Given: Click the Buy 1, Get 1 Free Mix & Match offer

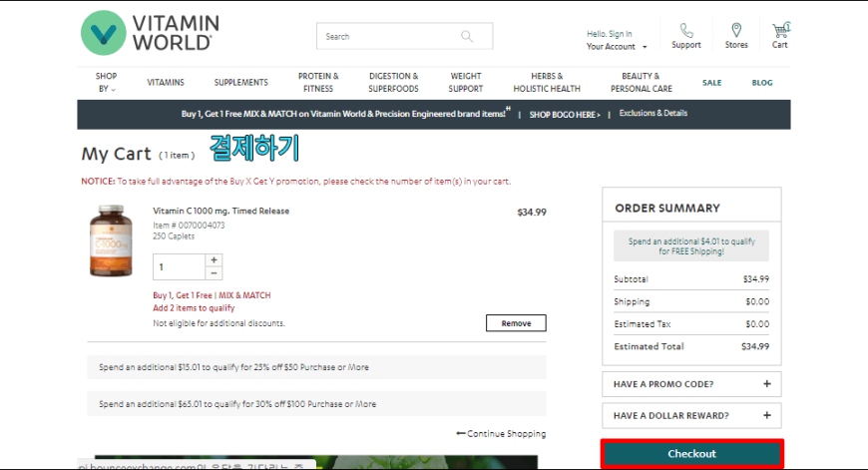Looking at the screenshot, I should click(213, 295).
